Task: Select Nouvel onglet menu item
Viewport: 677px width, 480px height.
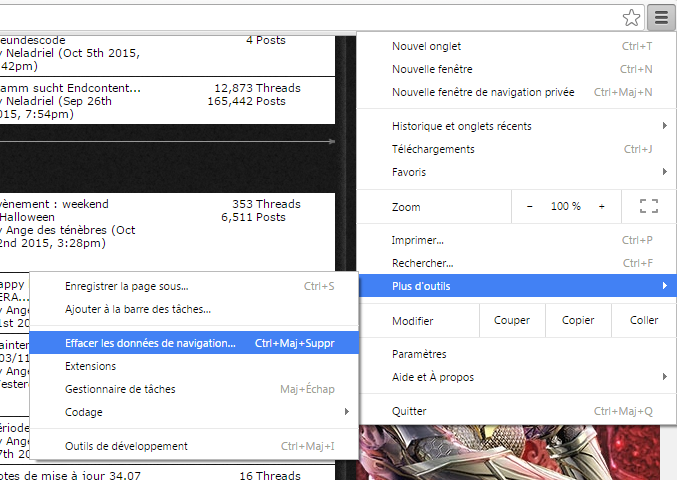Action: (426, 46)
